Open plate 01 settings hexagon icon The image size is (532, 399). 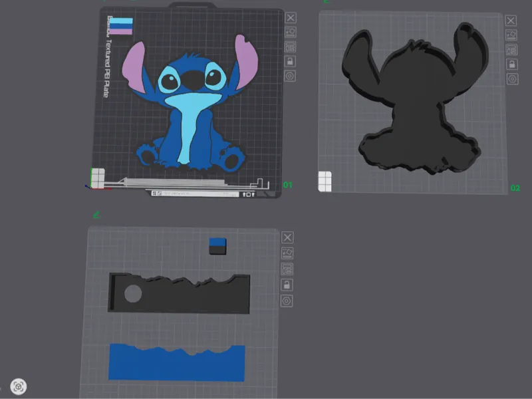[290, 76]
